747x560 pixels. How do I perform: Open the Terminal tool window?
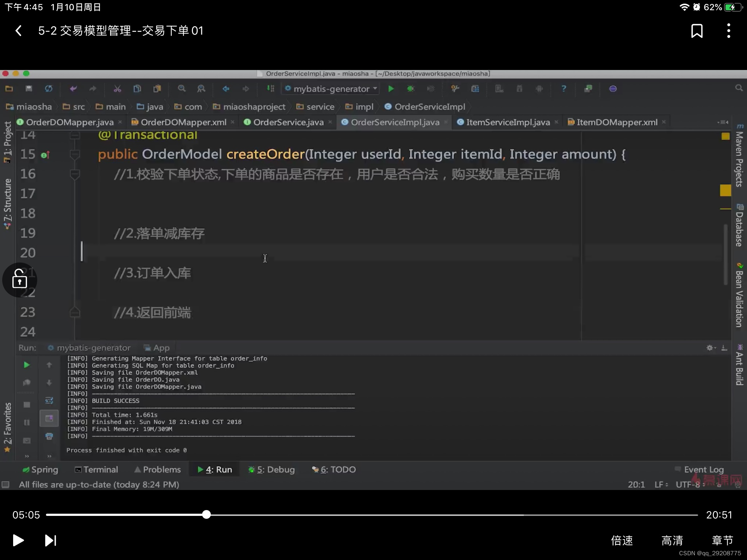coord(97,470)
